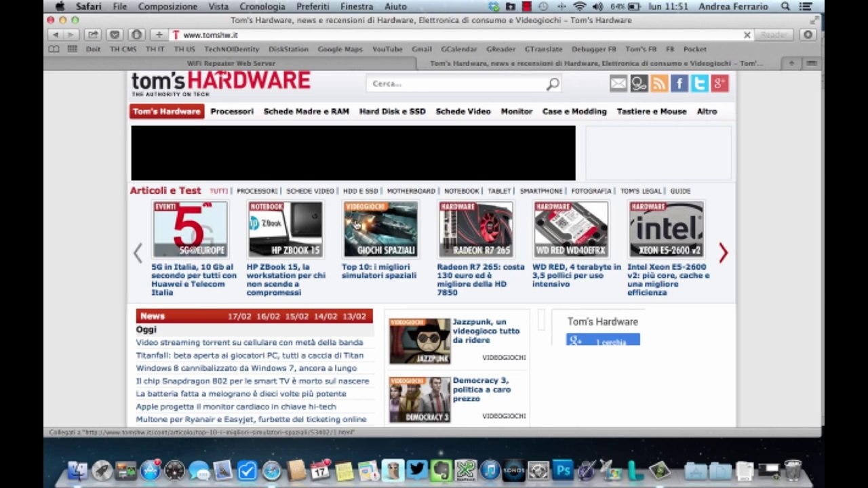Open Democracy 3 article title
The height and width of the screenshot is (488, 868).
pyautogui.click(x=481, y=389)
